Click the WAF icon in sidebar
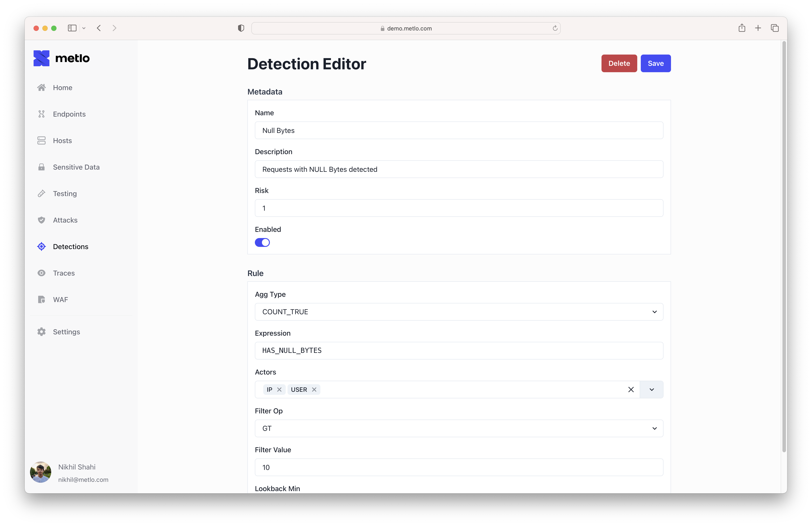812x526 pixels. pos(41,299)
